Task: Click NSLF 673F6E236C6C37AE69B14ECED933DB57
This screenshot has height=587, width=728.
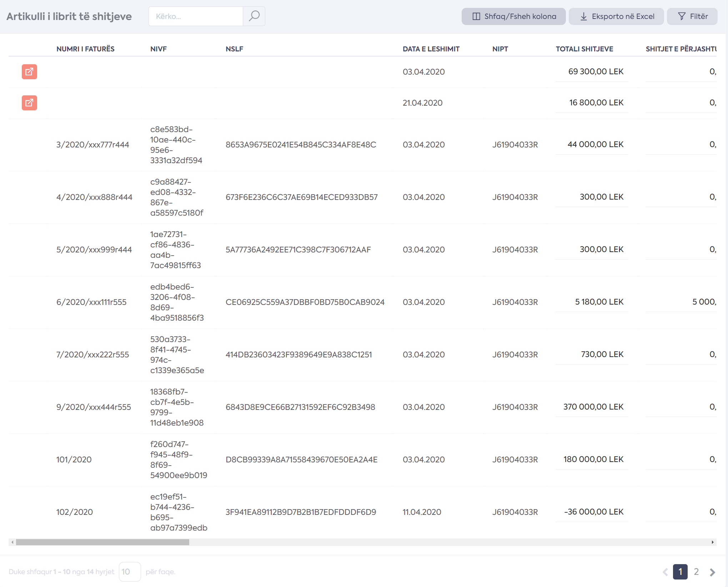Action: click(x=301, y=197)
